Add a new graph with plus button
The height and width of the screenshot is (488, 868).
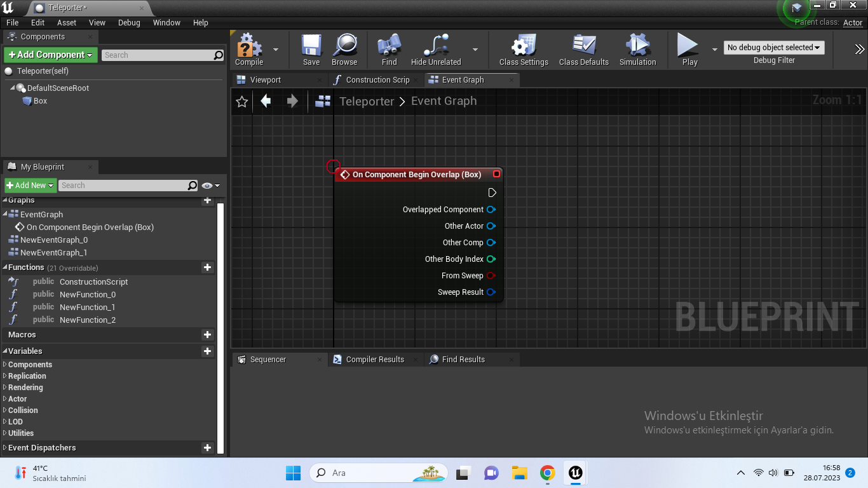[207, 201]
